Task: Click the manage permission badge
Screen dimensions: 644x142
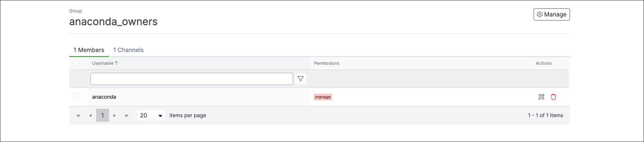Action: (x=323, y=97)
